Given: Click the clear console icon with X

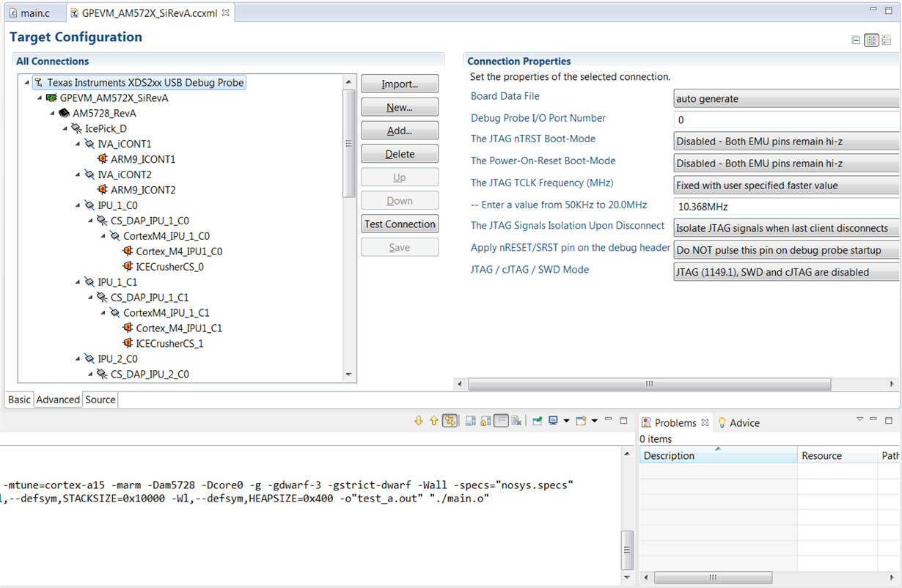Looking at the screenshot, I should click(516, 421).
